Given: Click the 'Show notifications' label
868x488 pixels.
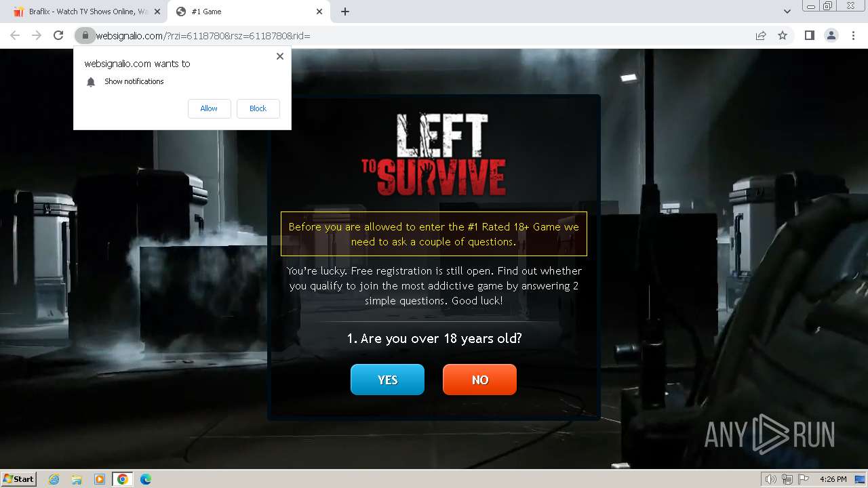Looking at the screenshot, I should click(134, 81).
